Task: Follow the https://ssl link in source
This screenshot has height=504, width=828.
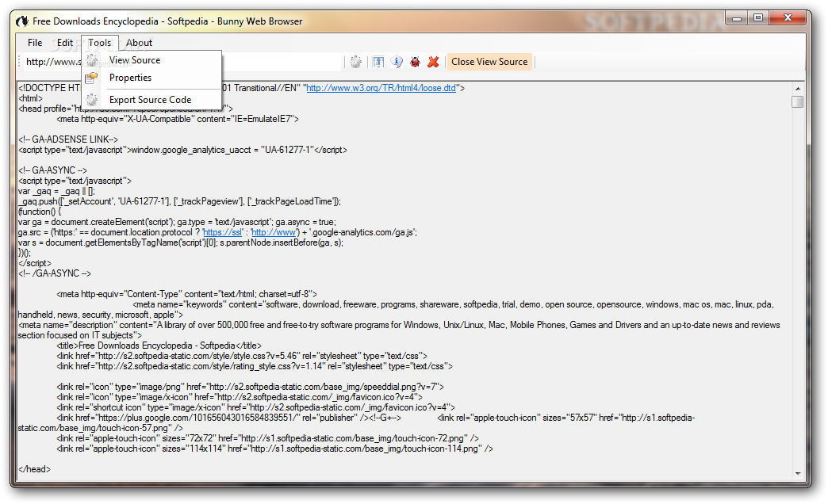Action: 223,232
